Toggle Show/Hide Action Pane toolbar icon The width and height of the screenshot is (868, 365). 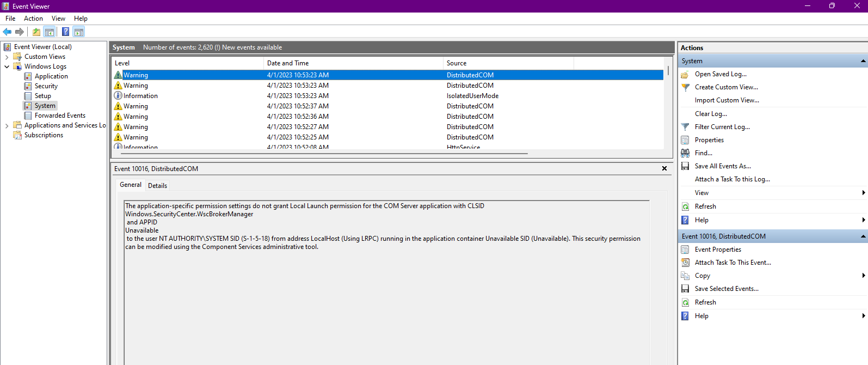[x=79, y=32]
